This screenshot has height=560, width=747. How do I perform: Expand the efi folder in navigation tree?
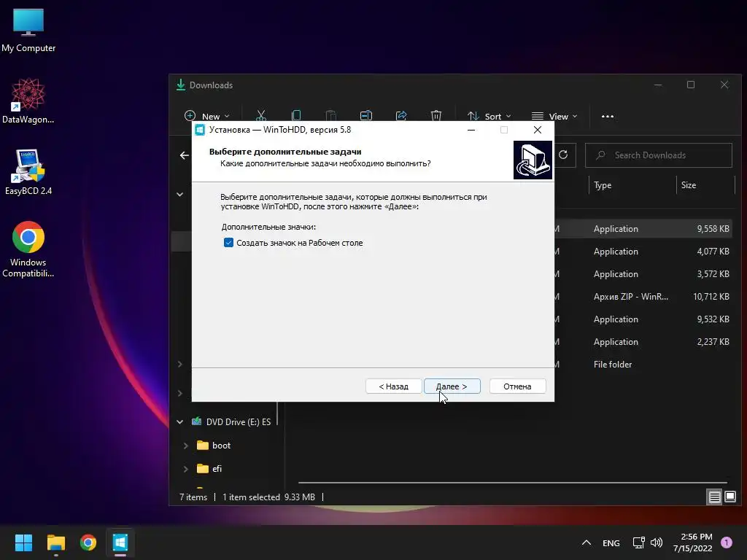(186, 469)
